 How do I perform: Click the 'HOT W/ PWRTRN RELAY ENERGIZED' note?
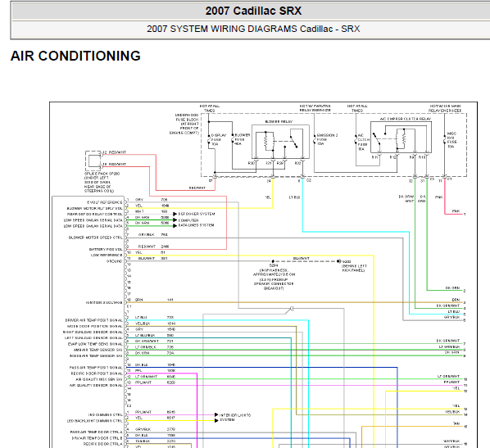click(x=315, y=108)
